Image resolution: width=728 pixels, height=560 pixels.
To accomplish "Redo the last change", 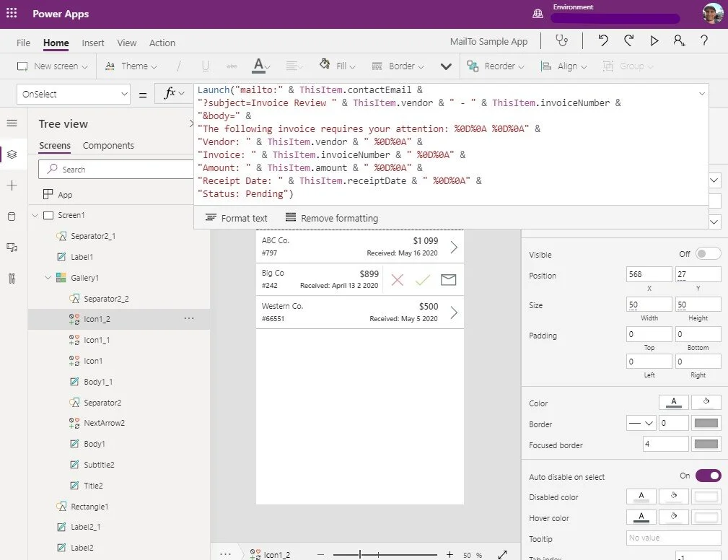I will (628, 41).
